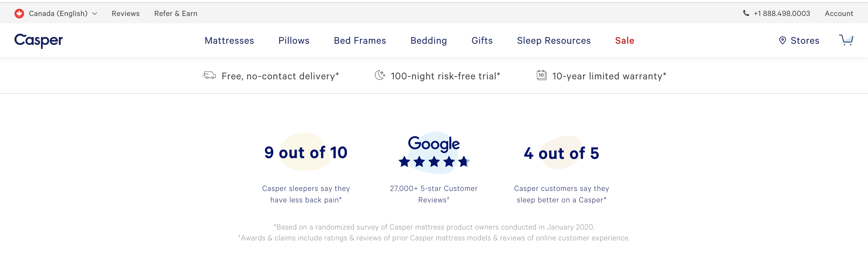868x279 pixels.
Task: Open the Mattresses menu
Action: pos(229,40)
